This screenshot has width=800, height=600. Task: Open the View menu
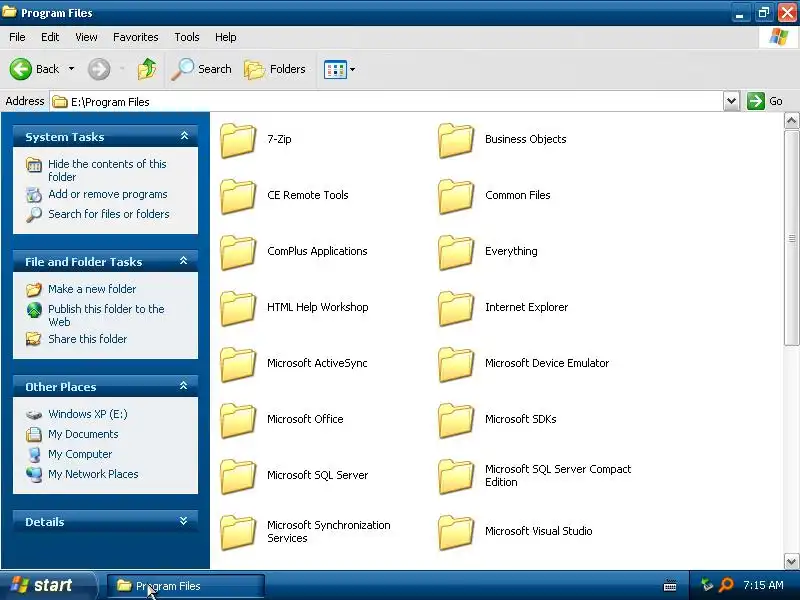pos(86,37)
